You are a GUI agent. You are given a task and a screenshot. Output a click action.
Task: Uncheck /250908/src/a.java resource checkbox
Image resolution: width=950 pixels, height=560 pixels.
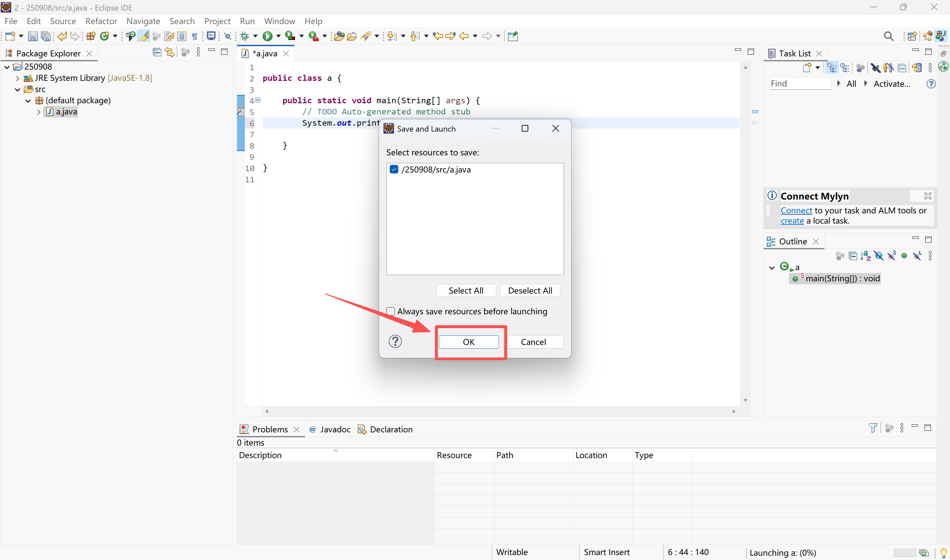coord(394,170)
